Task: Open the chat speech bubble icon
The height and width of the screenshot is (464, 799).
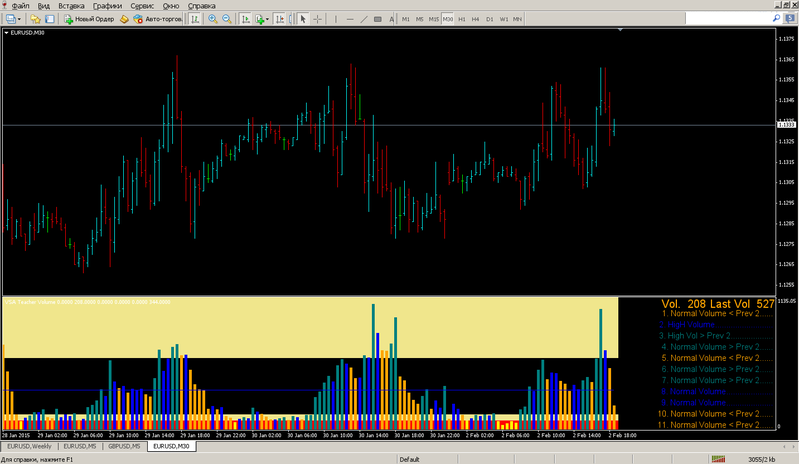Action: pyautogui.click(x=790, y=19)
